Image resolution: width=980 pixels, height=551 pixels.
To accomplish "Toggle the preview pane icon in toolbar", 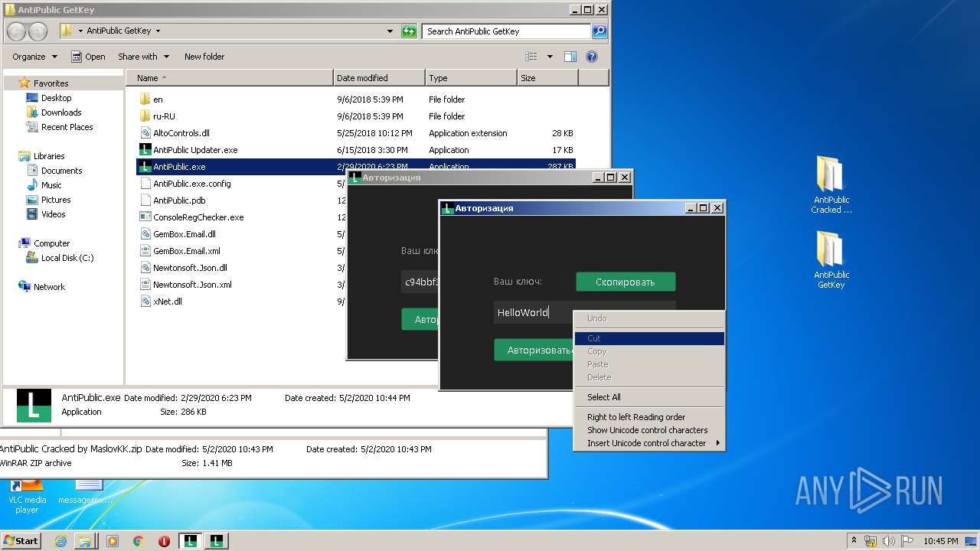I will pos(570,57).
